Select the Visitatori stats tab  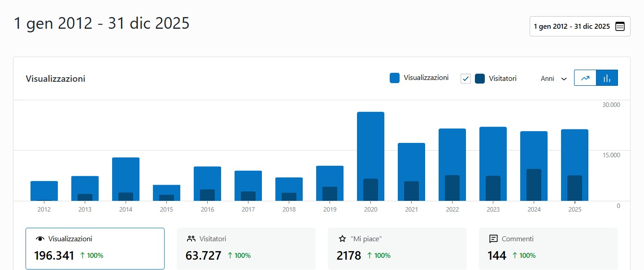246,248
